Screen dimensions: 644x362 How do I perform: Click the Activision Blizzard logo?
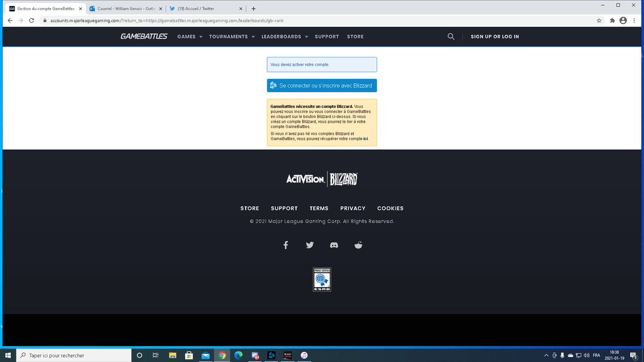pyautogui.click(x=322, y=179)
